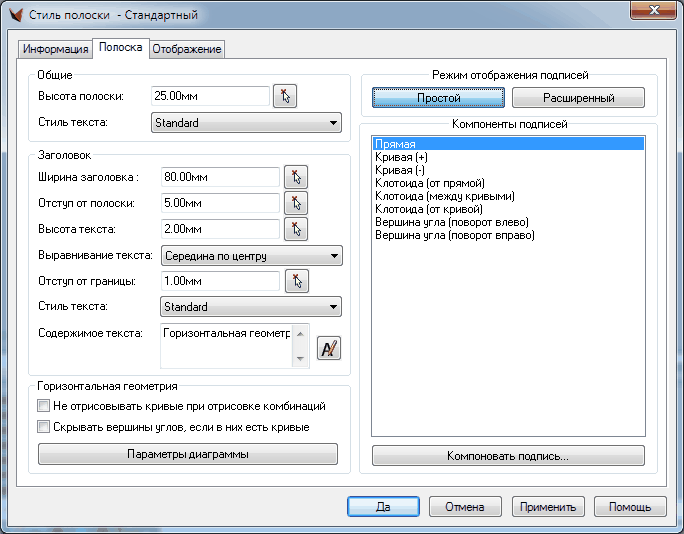
Task: Click pick icon beside Отступ от границы
Action: 295,281
